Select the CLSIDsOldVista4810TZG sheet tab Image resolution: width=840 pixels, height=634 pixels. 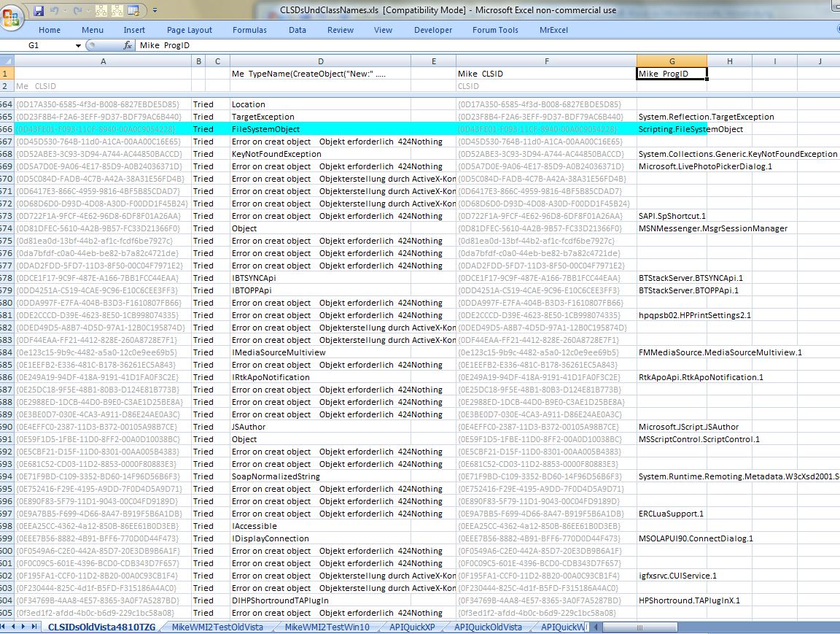point(102,627)
